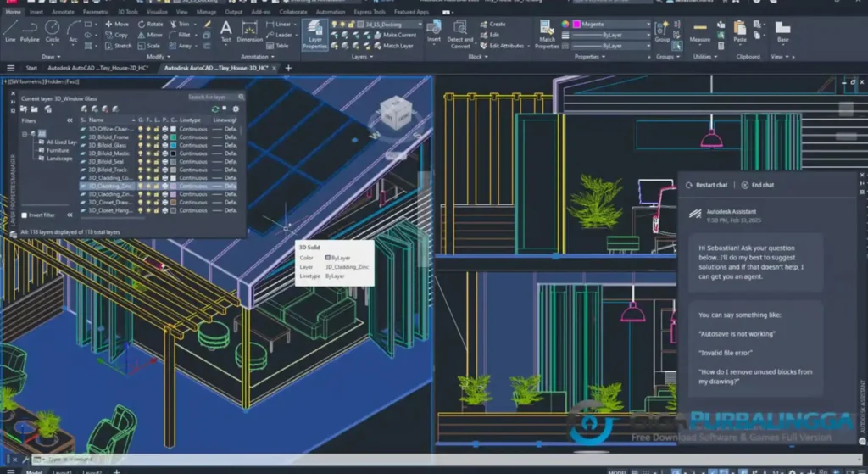Toggle freeze sun for 3D_Bifold_Glass layer
The width and height of the screenshot is (868, 474).
point(149,145)
